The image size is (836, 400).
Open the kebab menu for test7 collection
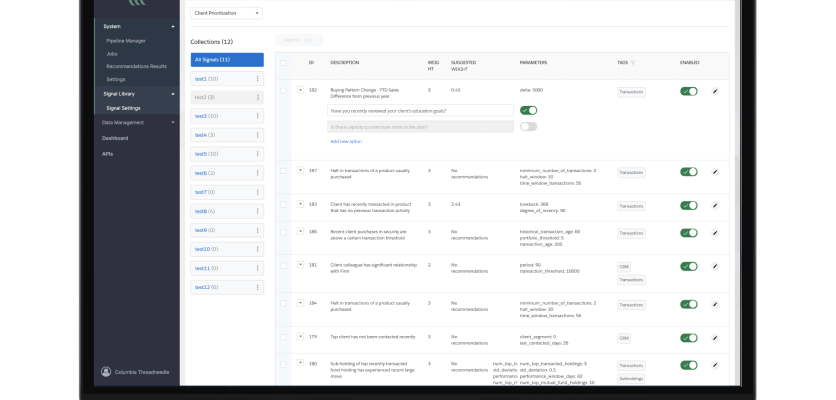[x=258, y=192]
